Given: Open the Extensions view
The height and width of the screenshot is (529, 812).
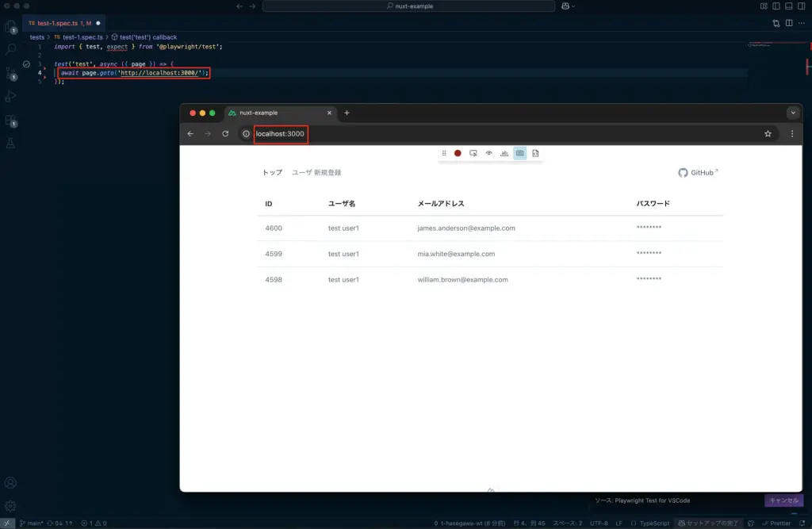Looking at the screenshot, I should [10, 119].
